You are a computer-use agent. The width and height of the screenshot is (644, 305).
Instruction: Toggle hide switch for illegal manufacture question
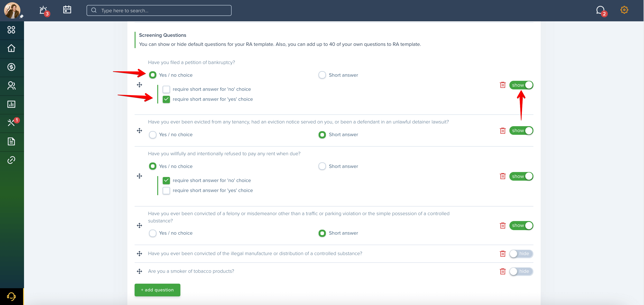click(521, 254)
